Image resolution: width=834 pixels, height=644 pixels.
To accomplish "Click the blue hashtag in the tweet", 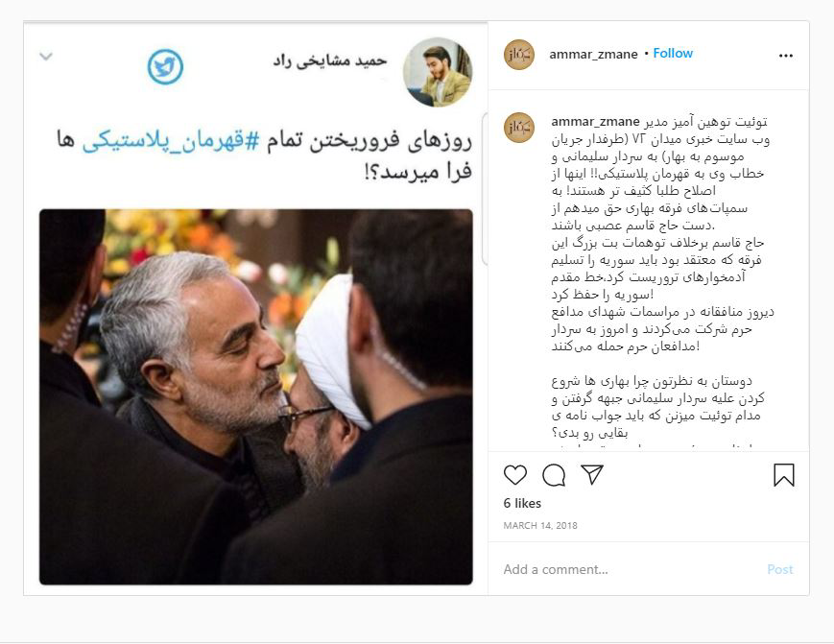I will 170,141.
